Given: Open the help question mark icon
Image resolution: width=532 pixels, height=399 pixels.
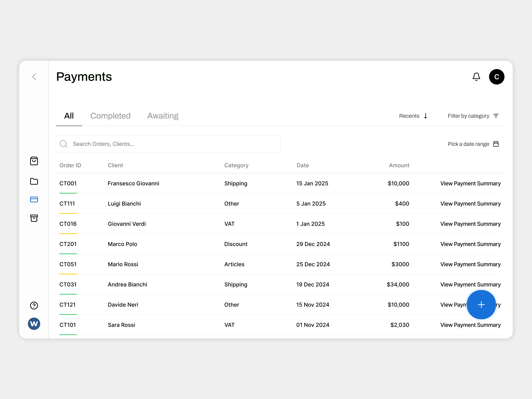Looking at the screenshot, I should 34,305.
